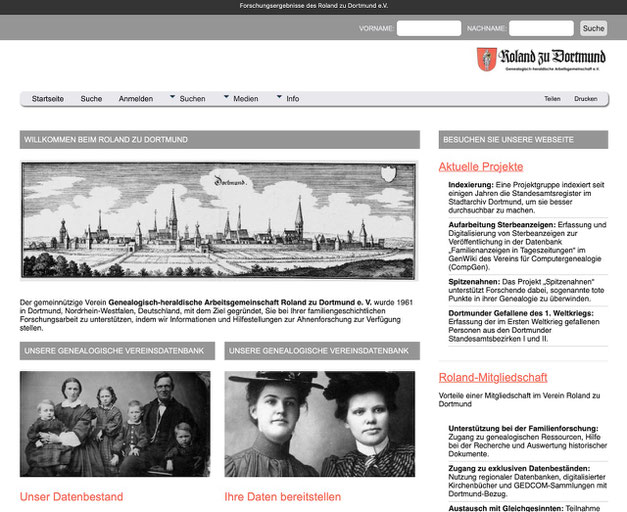The image size is (627, 512).
Task: Open the Aktuelle Projekte link
Action: [x=481, y=167]
